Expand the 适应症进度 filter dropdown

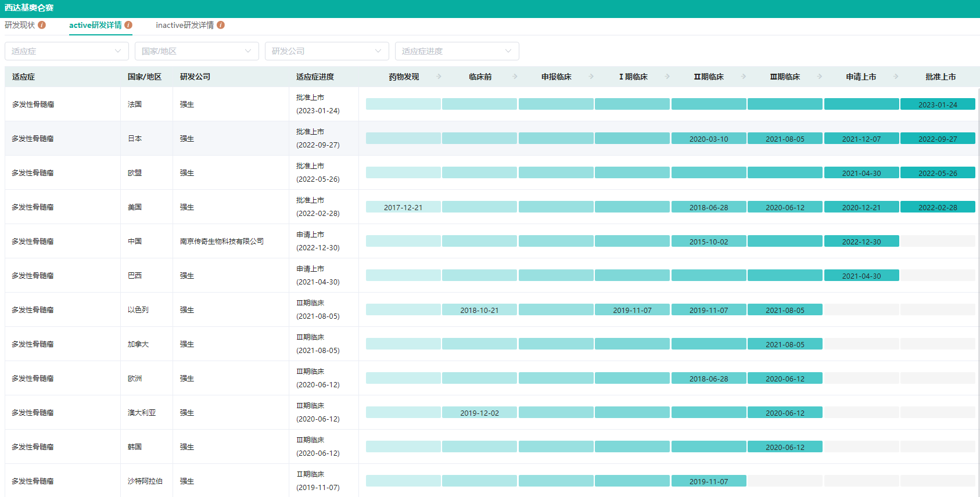[457, 51]
